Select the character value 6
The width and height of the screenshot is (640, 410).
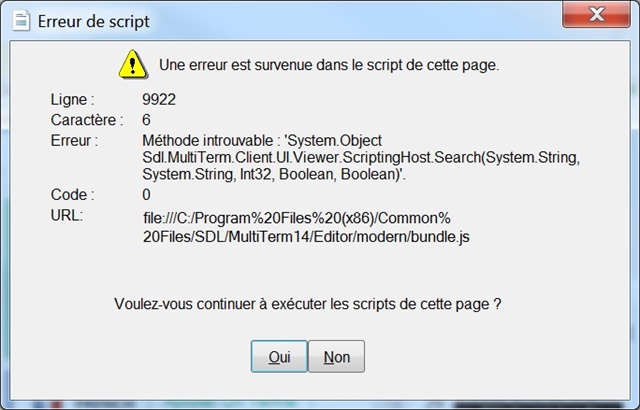coord(146,120)
